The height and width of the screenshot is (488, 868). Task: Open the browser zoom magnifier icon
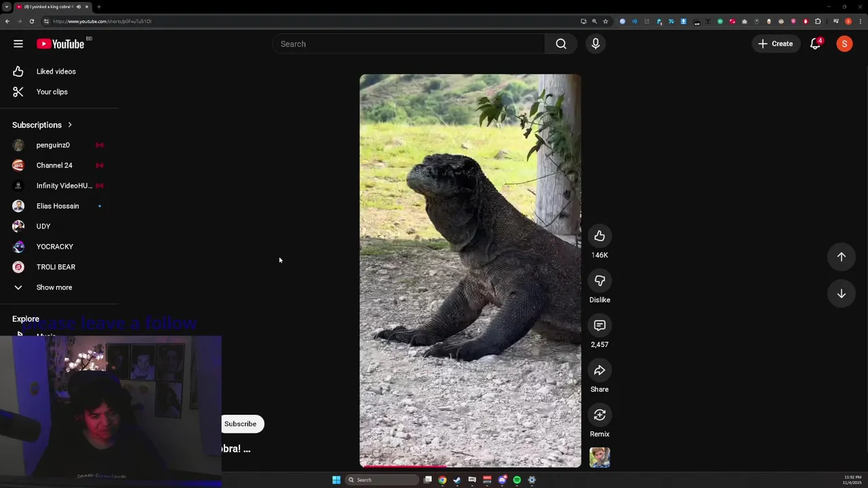click(595, 21)
